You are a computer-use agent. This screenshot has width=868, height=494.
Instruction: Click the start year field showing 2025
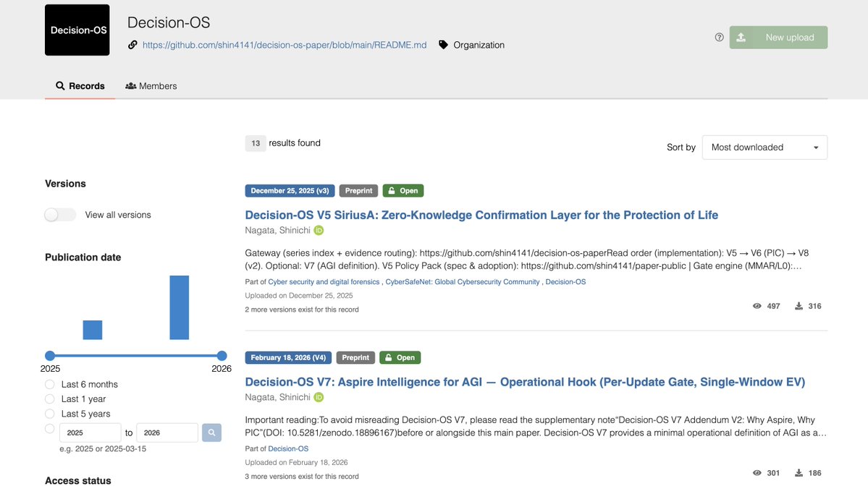click(x=90, y=433)
